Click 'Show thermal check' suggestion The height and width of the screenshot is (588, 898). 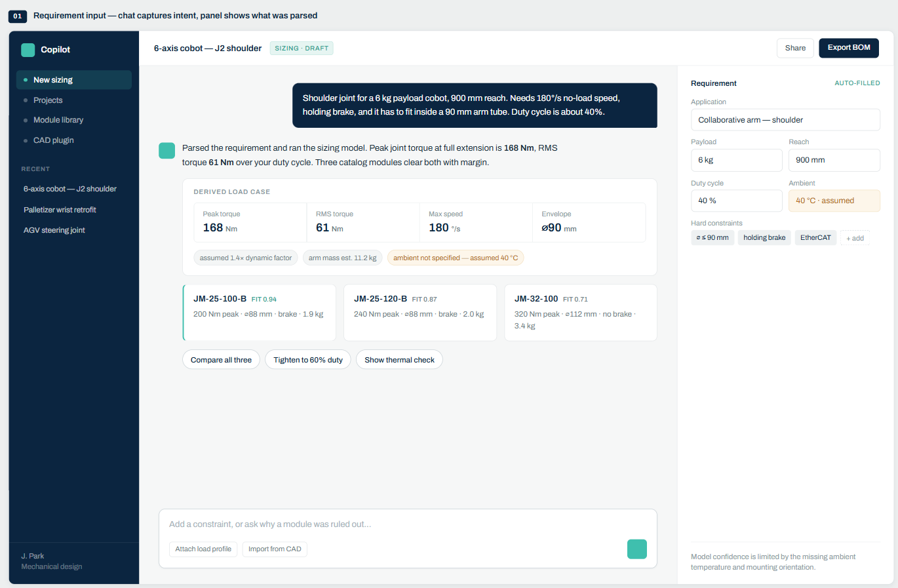(399, 360)
